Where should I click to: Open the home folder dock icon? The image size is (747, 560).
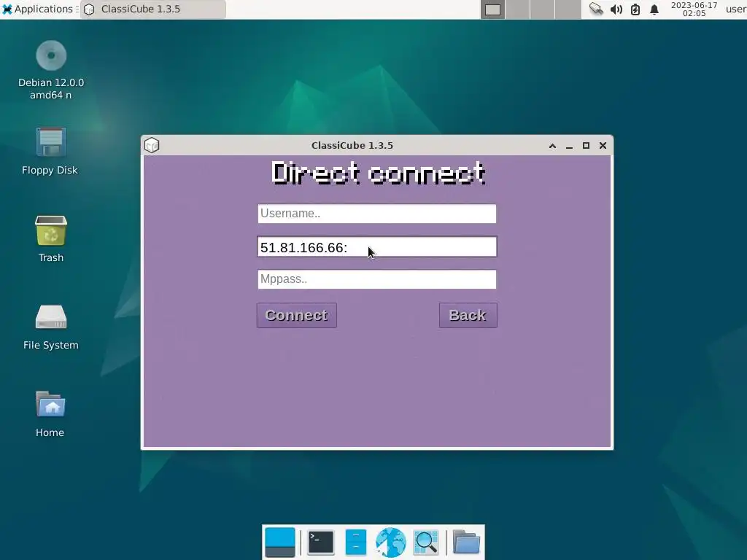[466, 542]
